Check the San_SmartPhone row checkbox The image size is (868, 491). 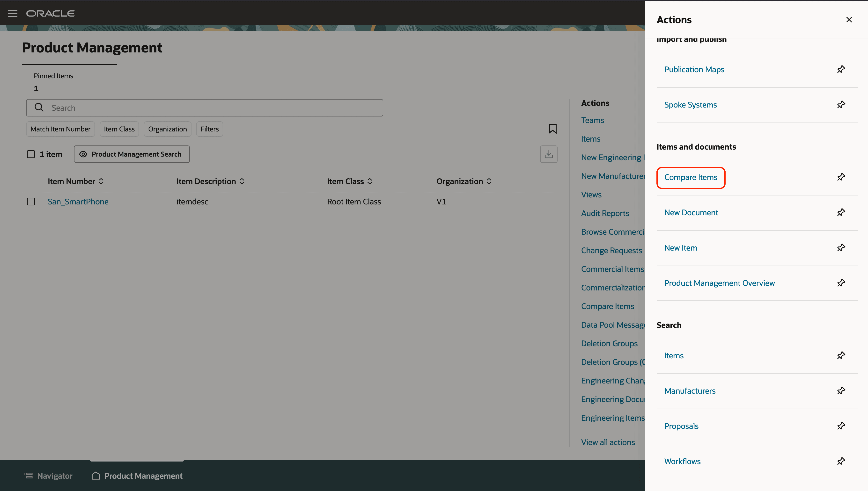tap(31, 202)
